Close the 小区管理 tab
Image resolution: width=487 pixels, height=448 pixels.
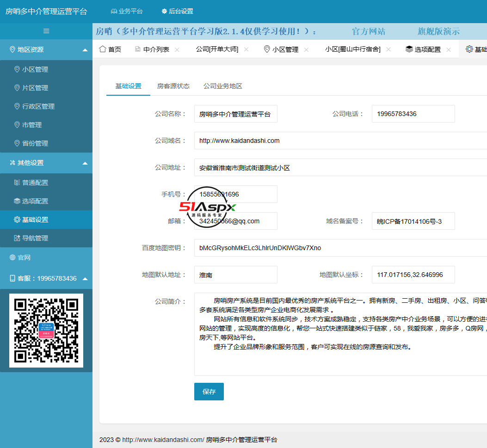pos(306,49)
